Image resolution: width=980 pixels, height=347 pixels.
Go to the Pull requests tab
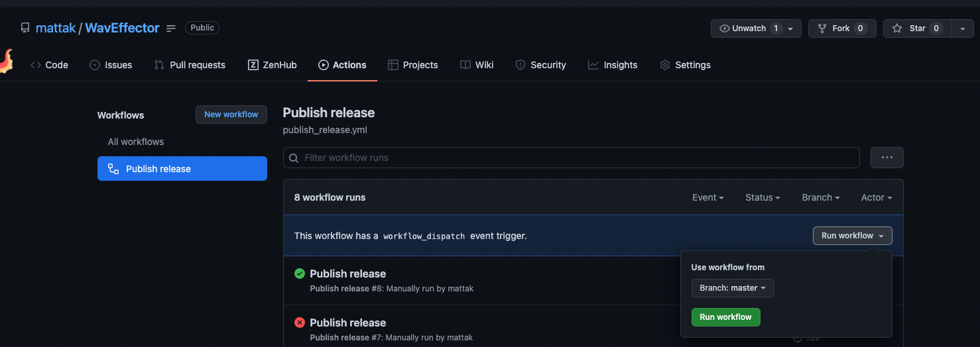coord(190,65)
